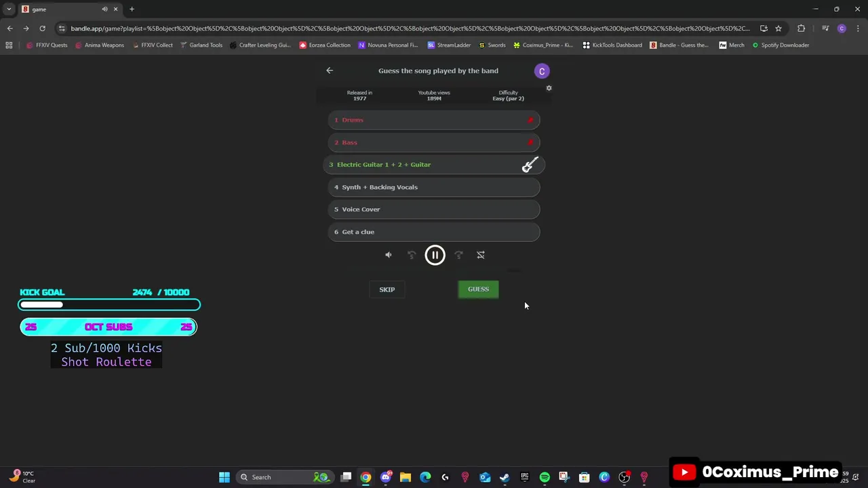868x488 pixels.
Task: Open the FFXIV Quests bookmark
Action: point(47,45)
